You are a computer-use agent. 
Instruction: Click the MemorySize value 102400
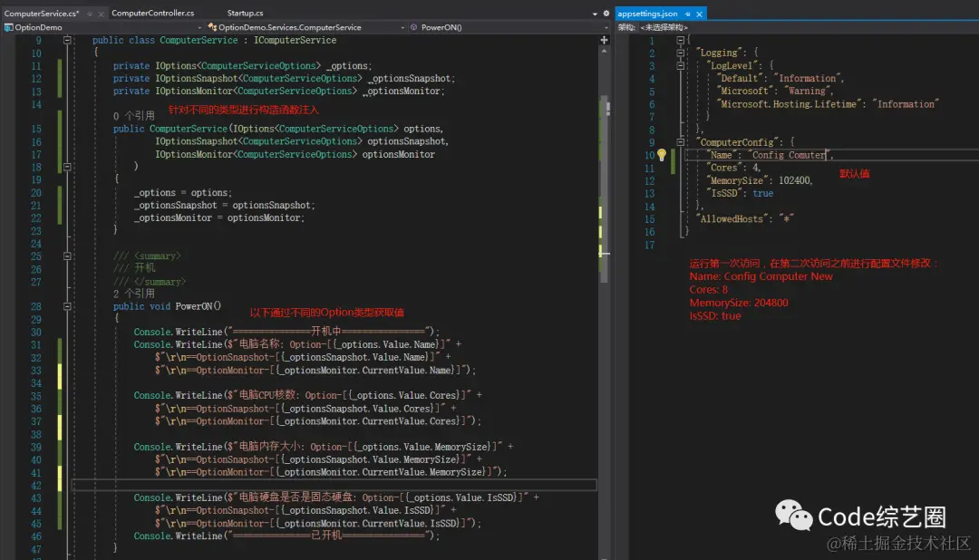point(794,180)
